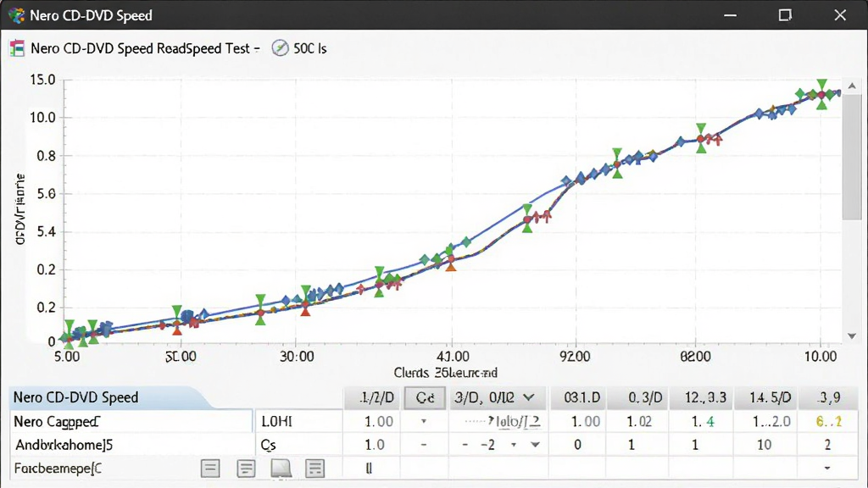Viewport: 868px width, 488px height.
Task: Click the "10" cell in Andbrkahome]5 row
Action: click(764, 445)
